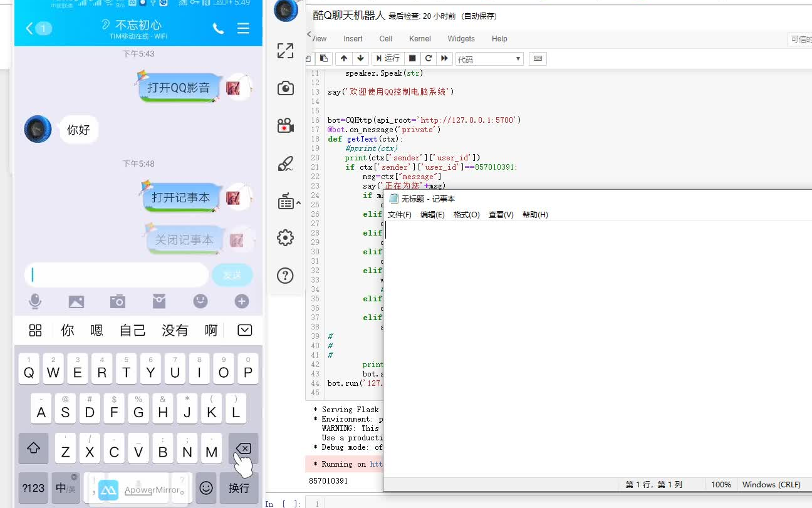
Task: Tap the back arrow in QQ chat header
Action: [x=29, y=28]
